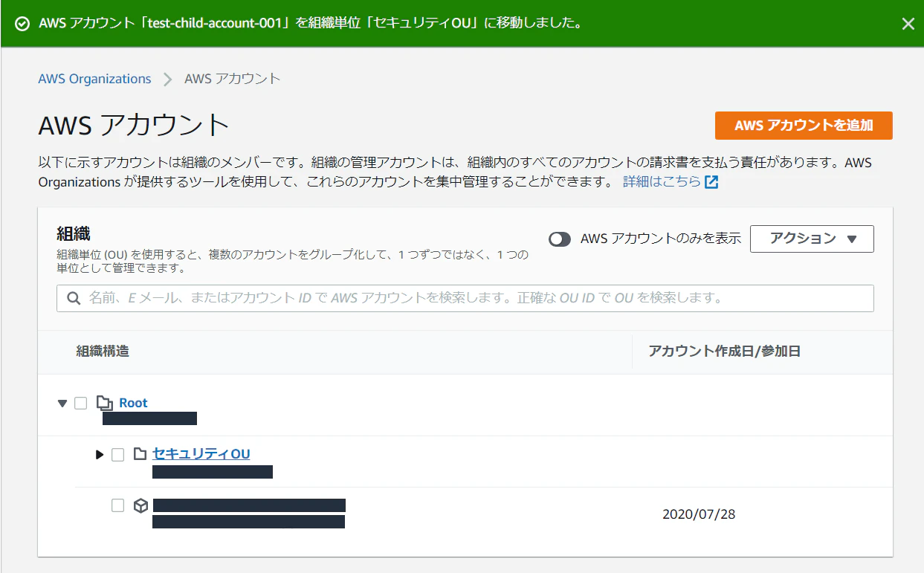Click the アカウント作成日/参加日 column header
The width and height of the screenshot is (924, 573).
pyautogui.click(x=724, y=351)
